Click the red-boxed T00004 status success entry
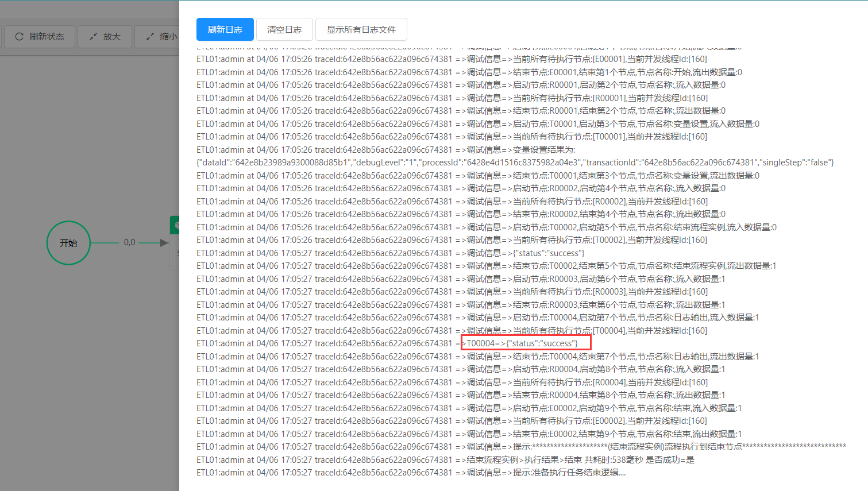The height and width of the screenshot is (491, 868). click(526, 343)
